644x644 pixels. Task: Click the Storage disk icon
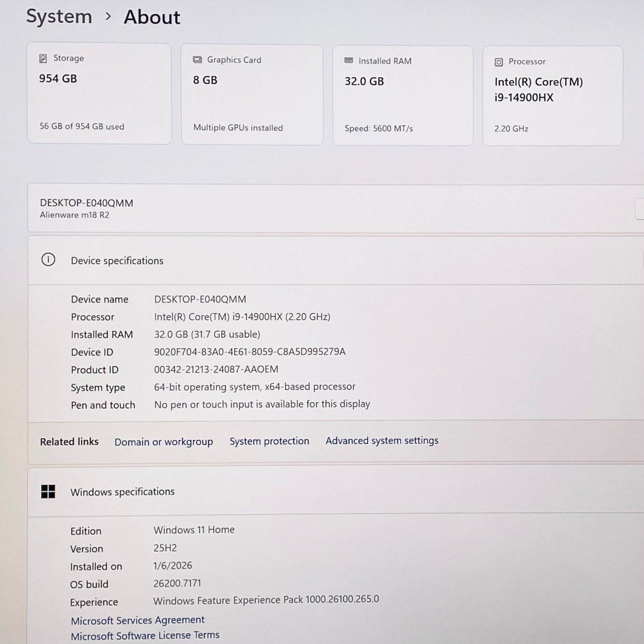(43, 58)
